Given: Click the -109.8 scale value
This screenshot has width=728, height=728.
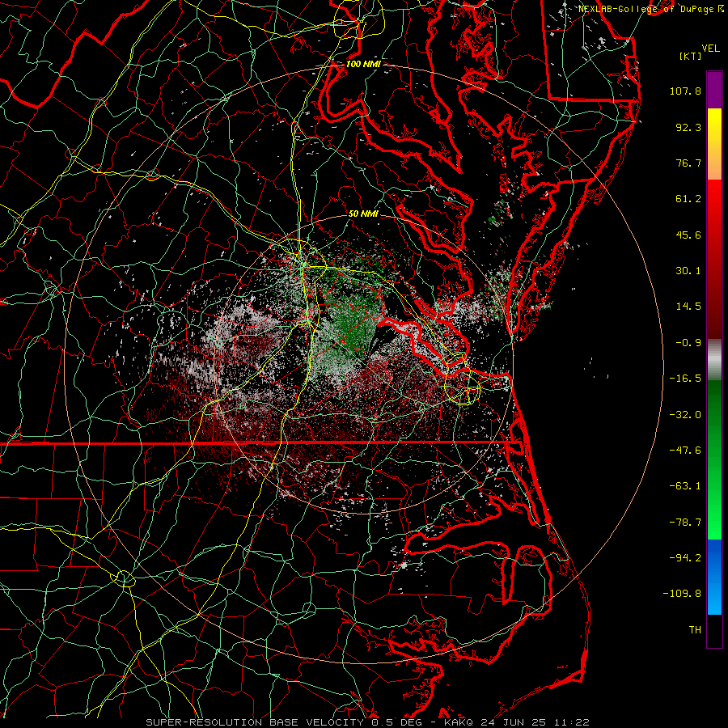Looking at the screenshot, I should 682,594.
